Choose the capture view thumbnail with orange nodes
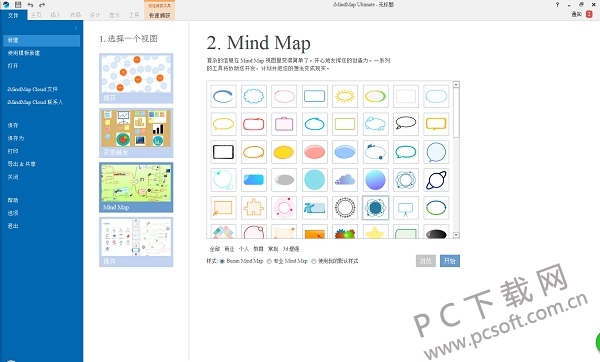 pyautogui.click(x=136, y=78)
